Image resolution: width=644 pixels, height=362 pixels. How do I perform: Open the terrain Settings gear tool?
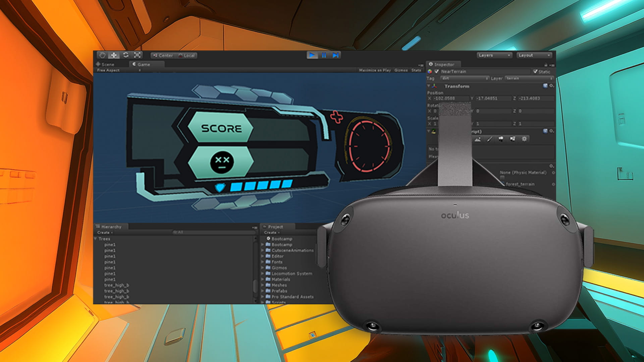(x=524, y=139)
